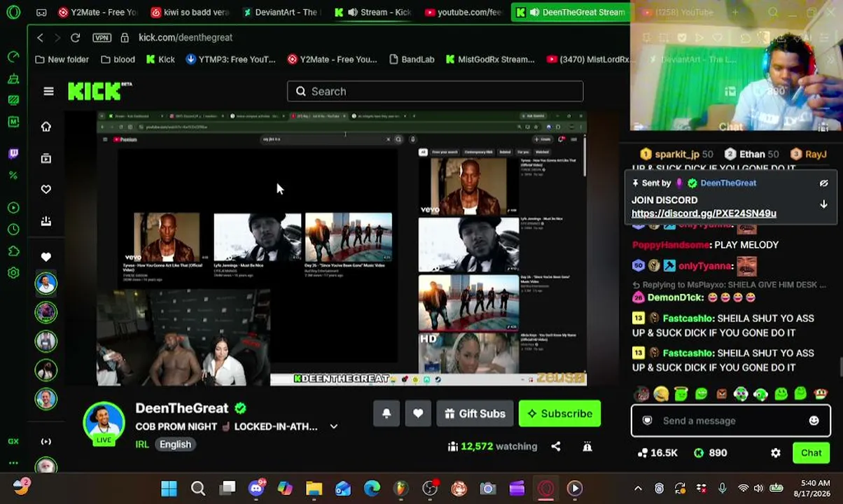Expand the COB PROM NIGHT stream title
The image size is (843, 504).
tap(334, 426)
